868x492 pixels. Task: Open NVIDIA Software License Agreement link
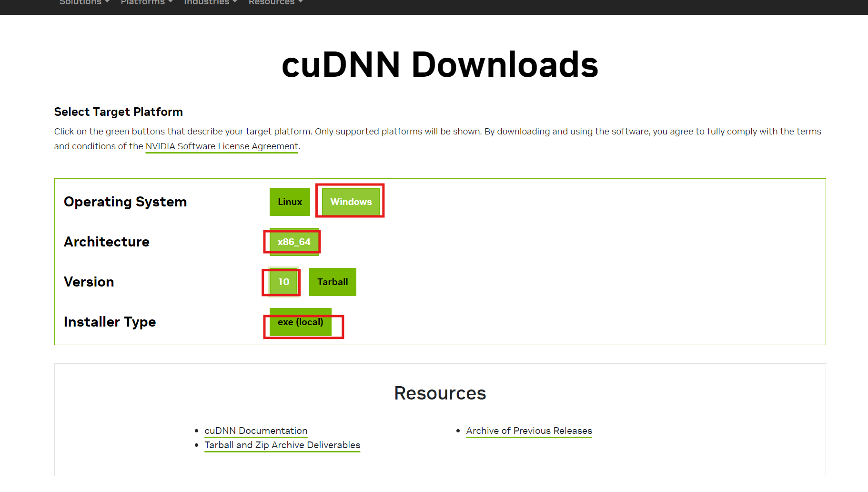(x=222, y=146)
